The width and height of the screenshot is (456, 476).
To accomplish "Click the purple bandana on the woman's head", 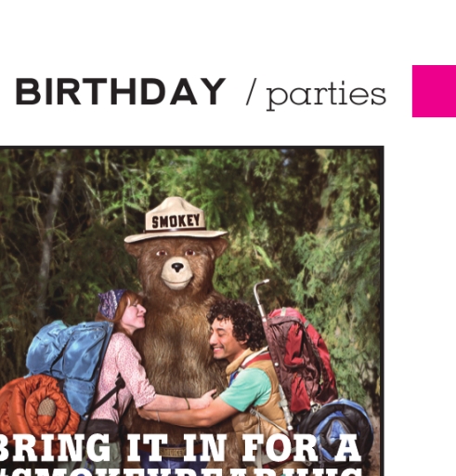I will 111,303.
